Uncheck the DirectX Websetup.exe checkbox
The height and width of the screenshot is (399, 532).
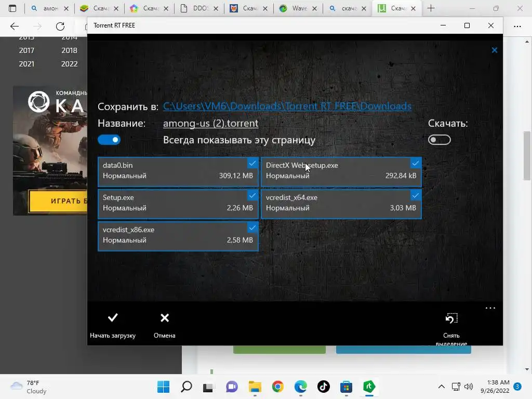click(x=415, y=163)
